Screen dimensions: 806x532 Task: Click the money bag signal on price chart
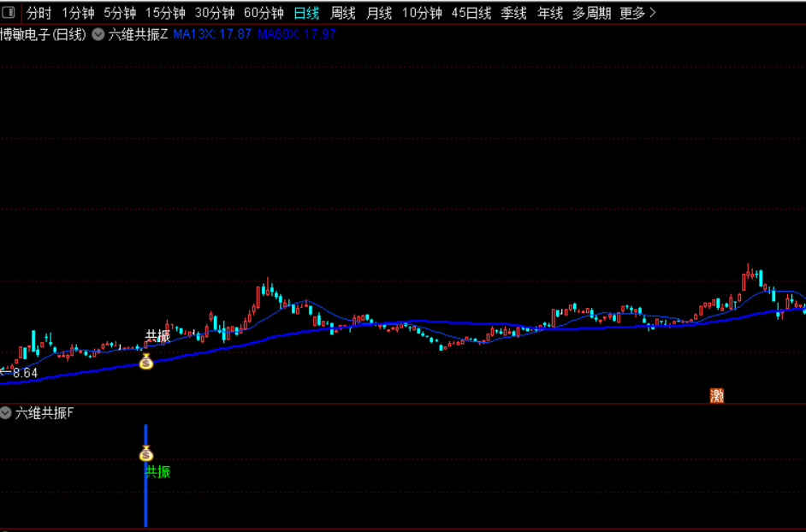pyautogui.click(x=146, y=362)
